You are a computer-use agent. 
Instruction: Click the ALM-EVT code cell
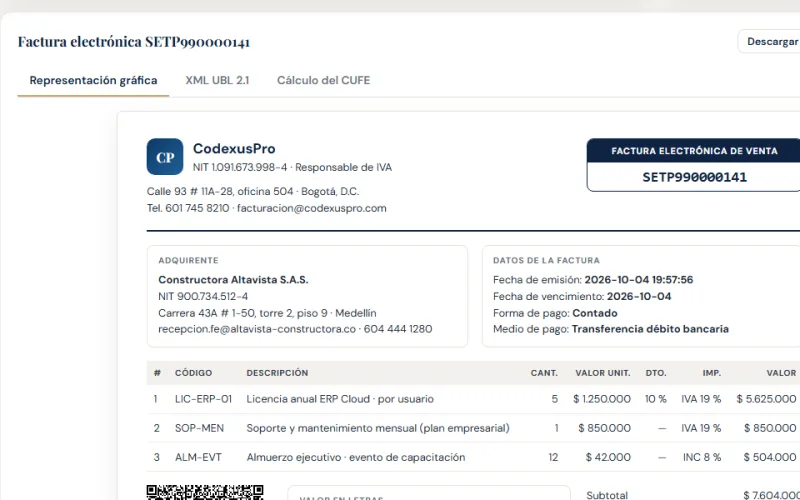(x=198, y=457)
